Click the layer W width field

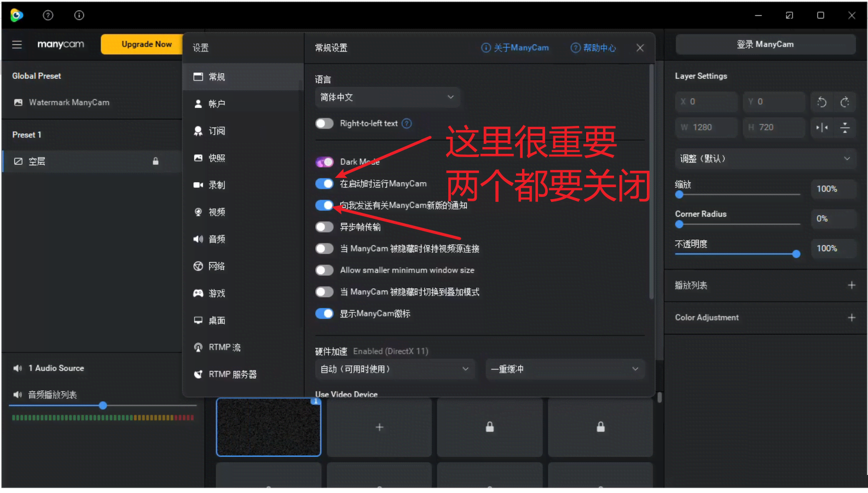[707, 127]
